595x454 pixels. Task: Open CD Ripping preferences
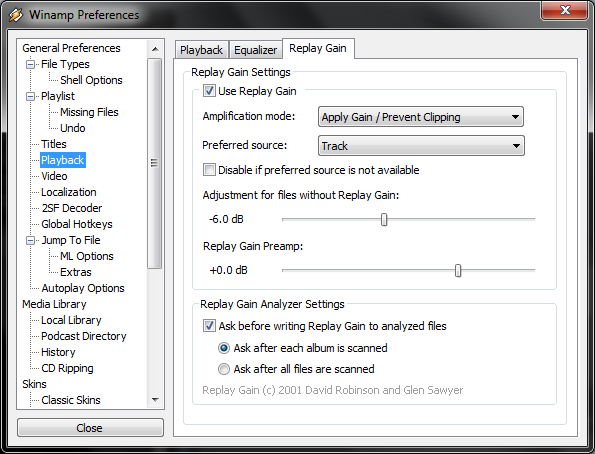click(67, 368)
